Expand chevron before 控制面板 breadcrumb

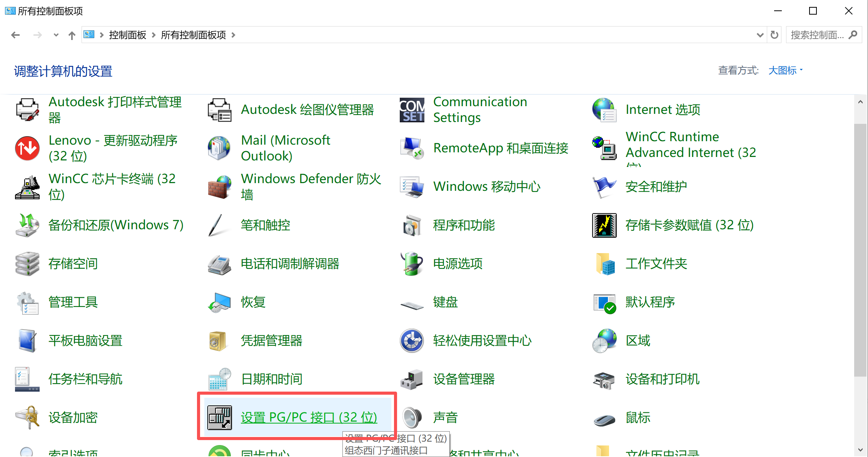102,35
